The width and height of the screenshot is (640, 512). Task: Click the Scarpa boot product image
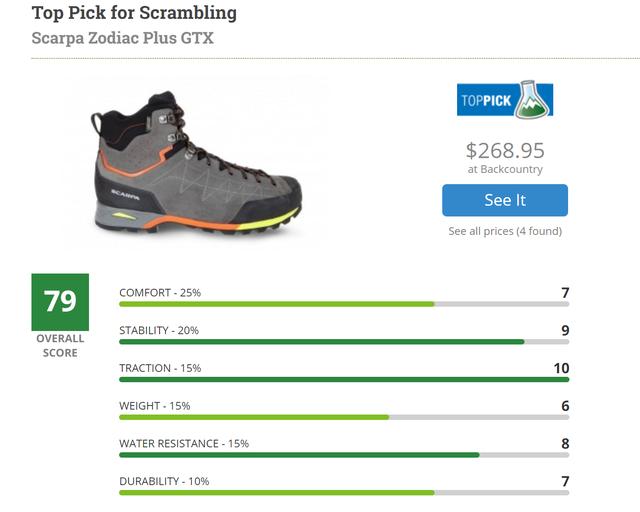[x=196, y=165]
